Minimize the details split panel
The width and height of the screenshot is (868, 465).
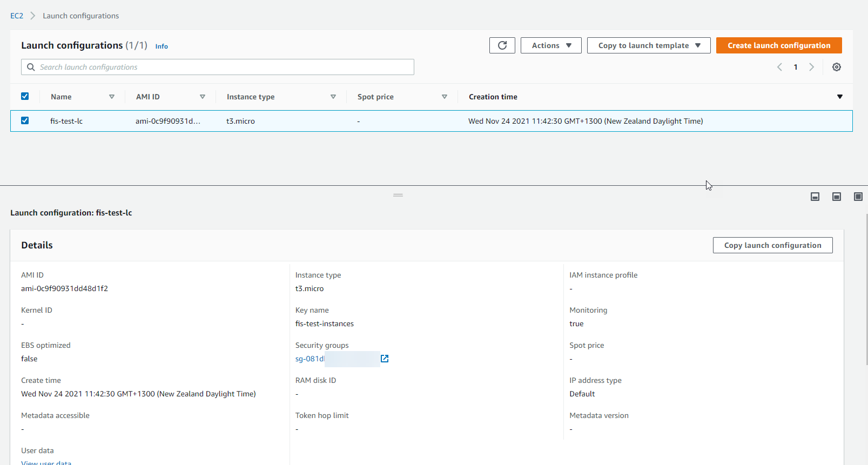(x=815, y=197)
